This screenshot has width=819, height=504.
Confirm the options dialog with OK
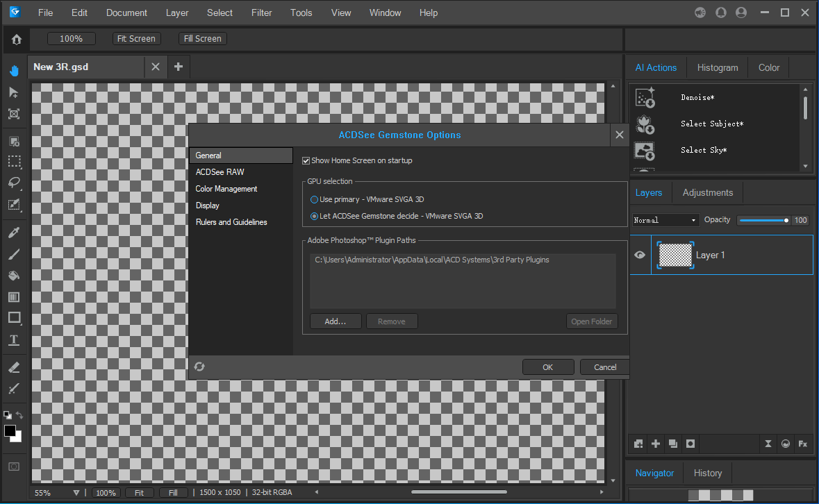pyautogui.click(x=547, y=367)
